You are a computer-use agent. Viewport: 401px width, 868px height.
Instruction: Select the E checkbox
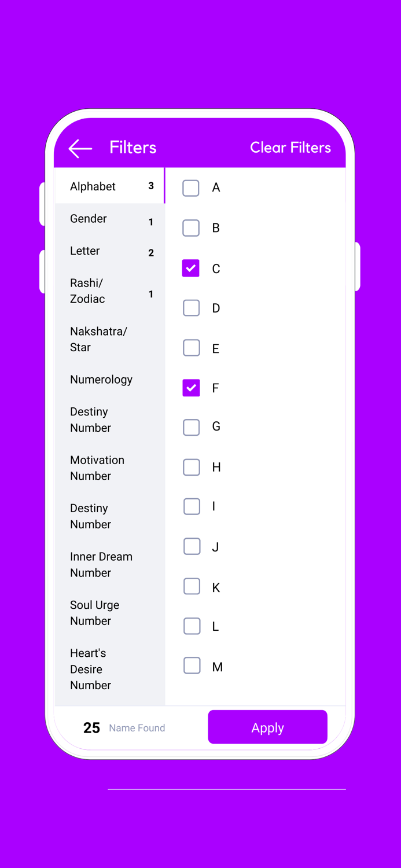click(x=191, y=348)
